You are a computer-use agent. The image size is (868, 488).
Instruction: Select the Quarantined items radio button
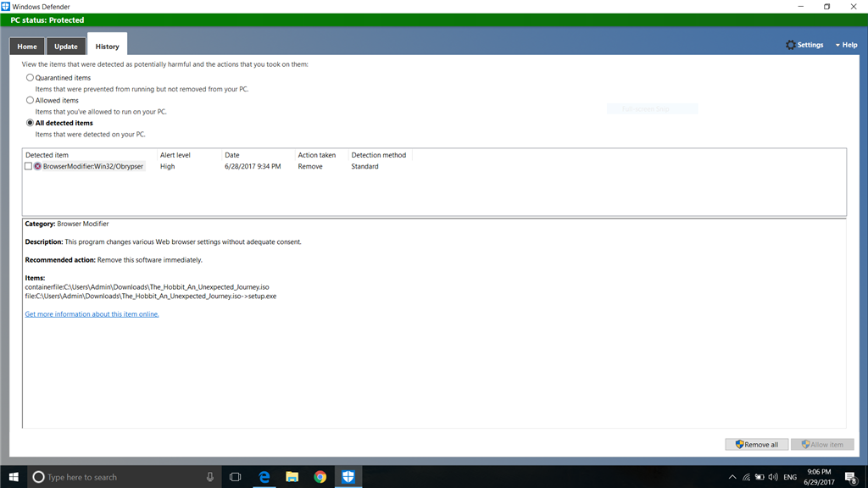click(30, 77)
